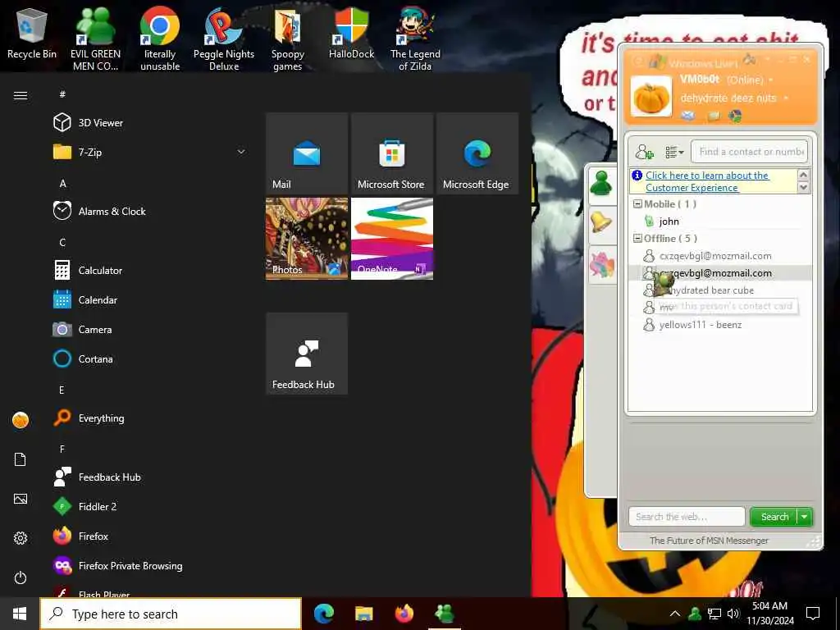840x630 pixels.
Task: Launch Fiddler 2 from the app list
Action: pyautogui.click(x=97, y=506)
